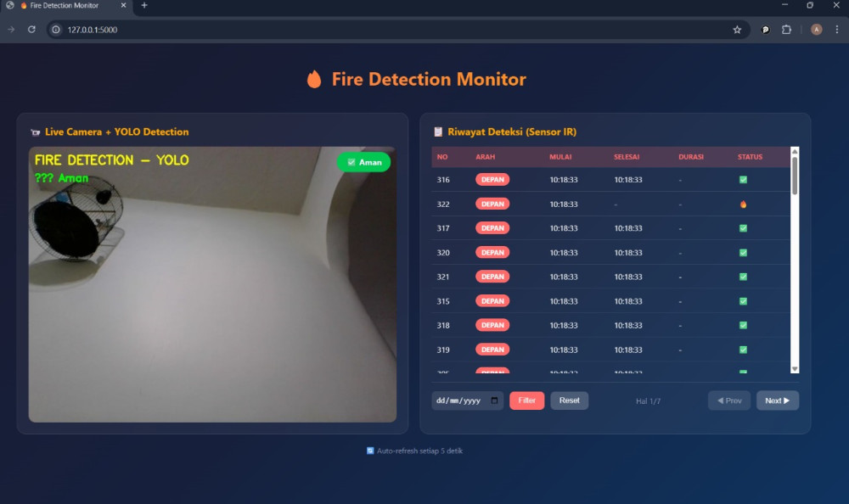
Task: Click the green check status in row 316
Action: [743, 180]
